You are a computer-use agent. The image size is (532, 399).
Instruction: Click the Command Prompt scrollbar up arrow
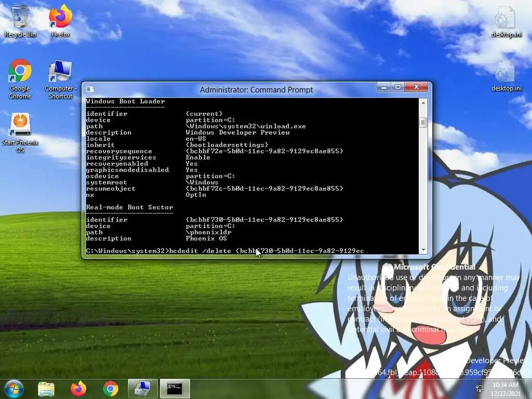pyautogui.click(x=423, y=102)
